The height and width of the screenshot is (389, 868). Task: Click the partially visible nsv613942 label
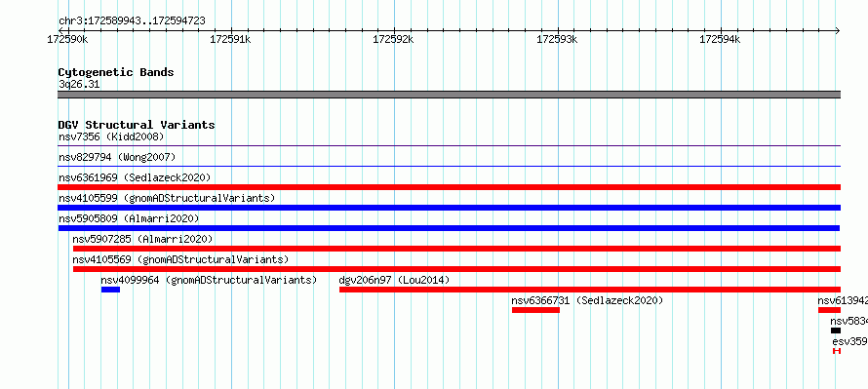click(843, 300)
